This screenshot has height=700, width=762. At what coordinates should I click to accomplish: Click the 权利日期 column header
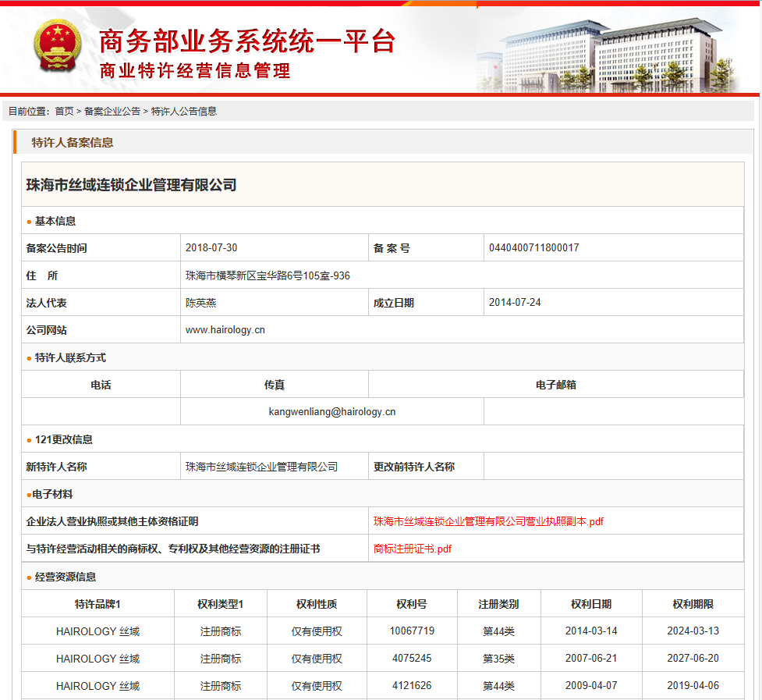pos(591,604)
